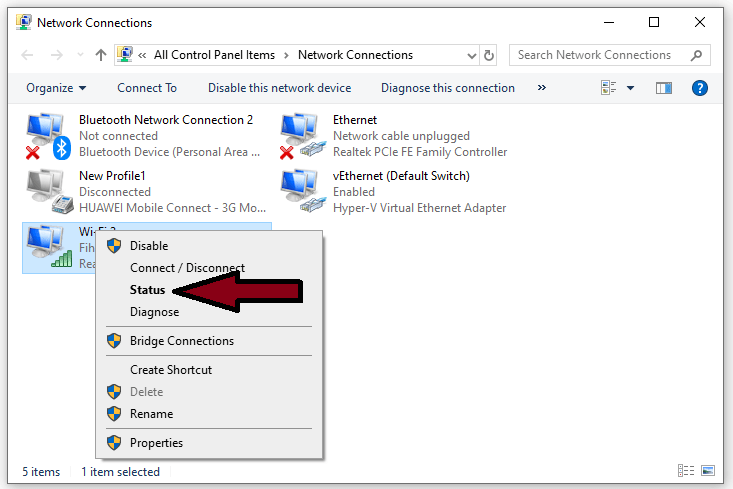Image resolution: width=733 pixels, height=489 pixels.
Task: Click the shield icon beside Disable
Action: click(x=114, y=246)
